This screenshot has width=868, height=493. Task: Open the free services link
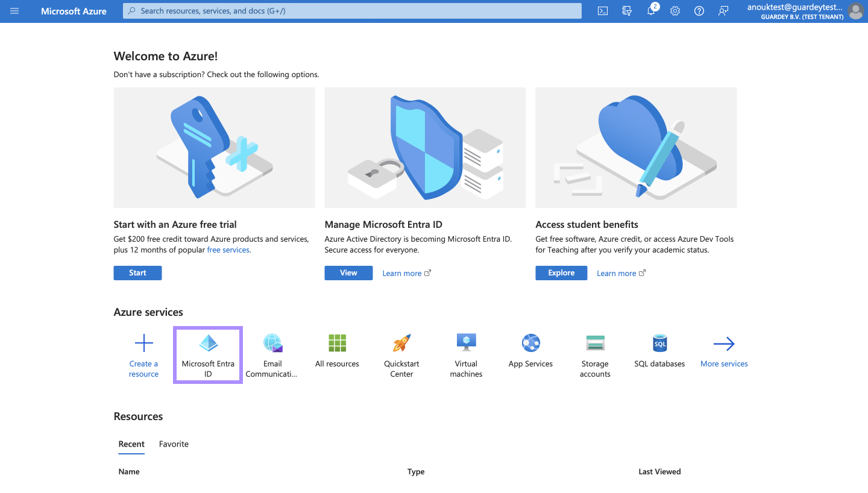228,250
